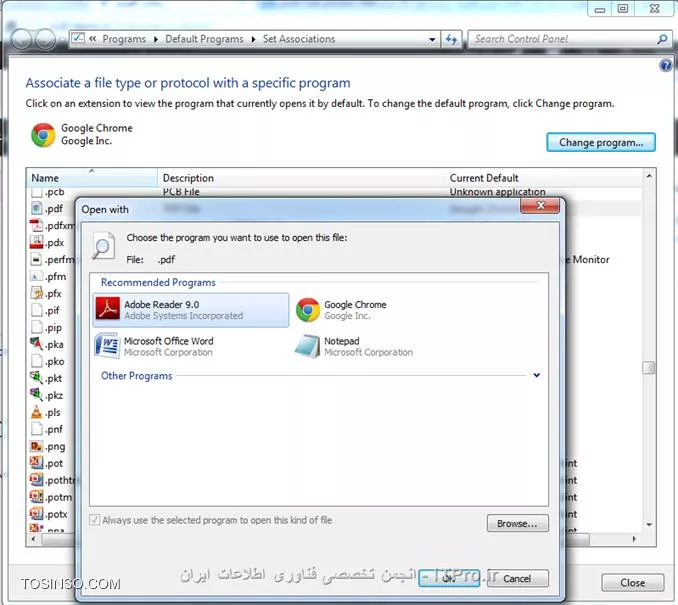Image resolution: width=678 pixels, height=605 pixels.
Task: Pick Microsoft Office Word program
Action: point(154,346)
